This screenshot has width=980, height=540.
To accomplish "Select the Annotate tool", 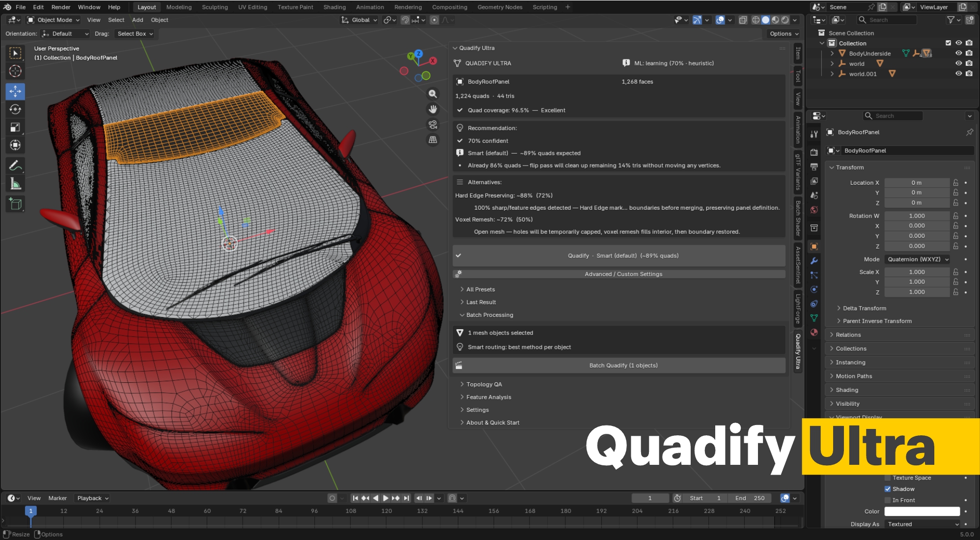I will pyautogui.click(x=15, y=166).
